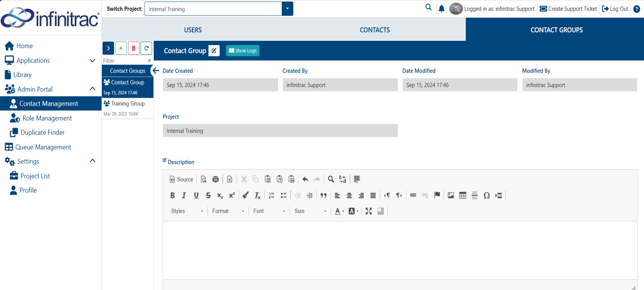Open the notifications bell
644x290 pixels.
441,9
